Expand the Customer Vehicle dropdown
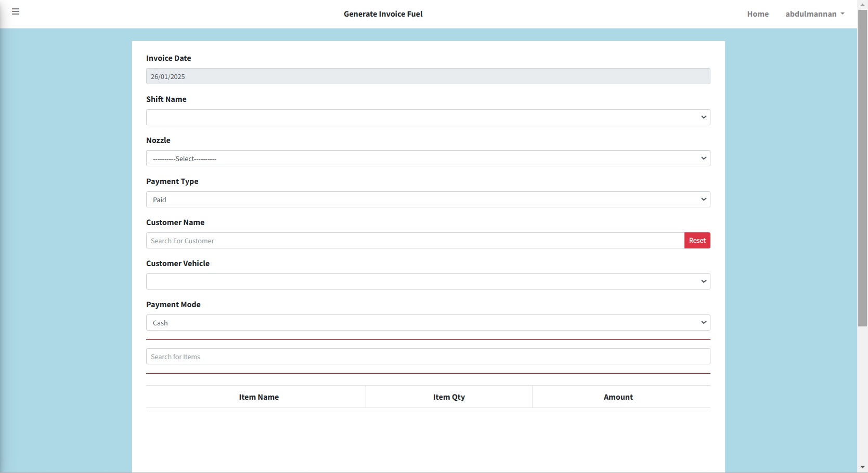This screenshot has width=868, height=473. click(427, 282)
